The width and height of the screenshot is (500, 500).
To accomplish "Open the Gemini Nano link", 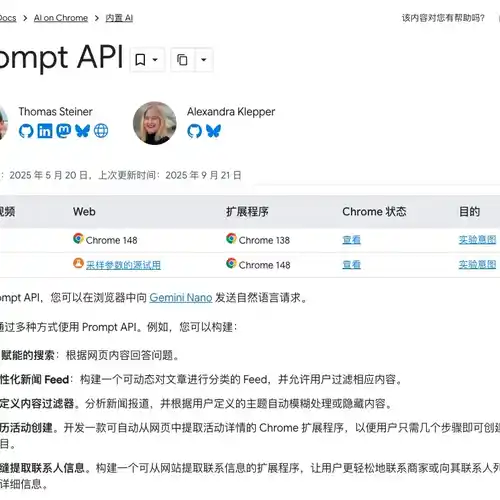I will (181, 298).
